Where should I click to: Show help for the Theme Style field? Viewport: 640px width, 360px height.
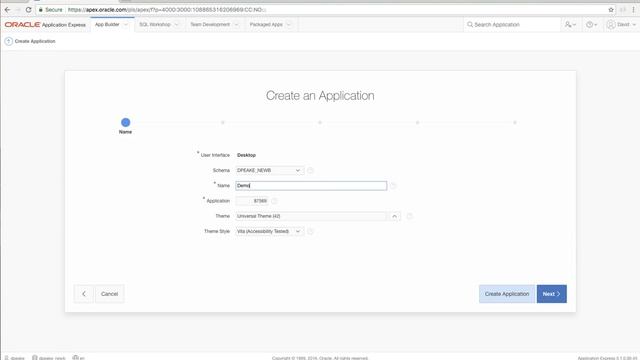[x=310, y=231]
